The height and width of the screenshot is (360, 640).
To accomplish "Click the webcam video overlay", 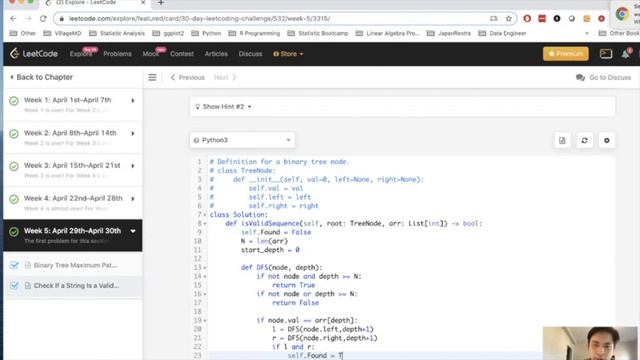I will 590,343.
